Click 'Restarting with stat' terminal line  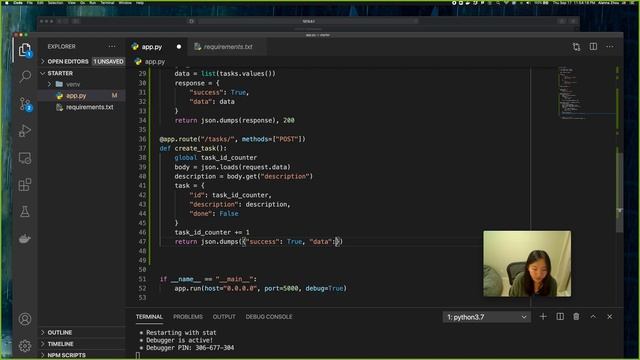tap(181, 333)
